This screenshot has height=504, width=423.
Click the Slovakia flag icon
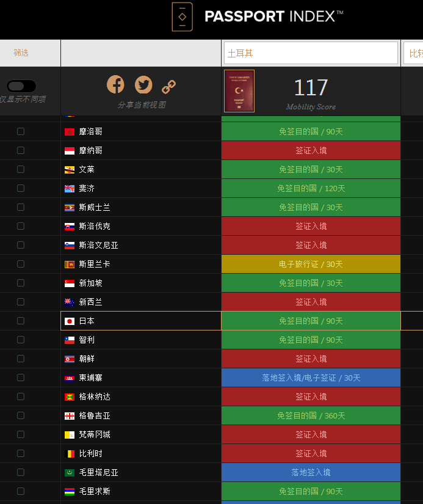[70, 227]
